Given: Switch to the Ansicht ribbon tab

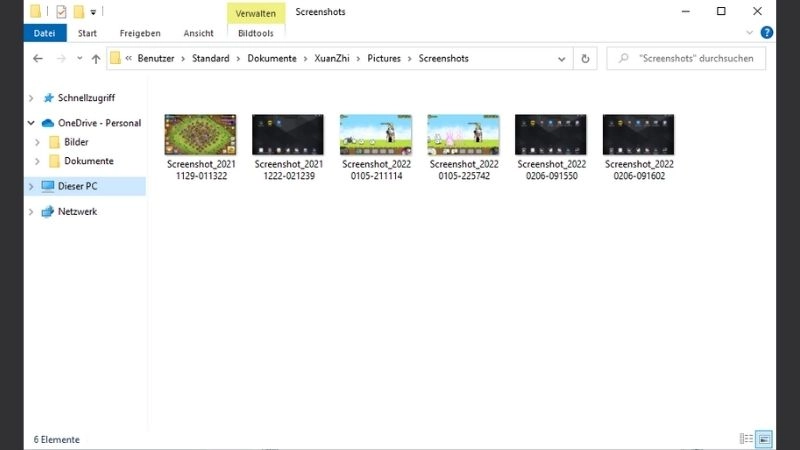Looking at the screenshot, I should (198, 33).
